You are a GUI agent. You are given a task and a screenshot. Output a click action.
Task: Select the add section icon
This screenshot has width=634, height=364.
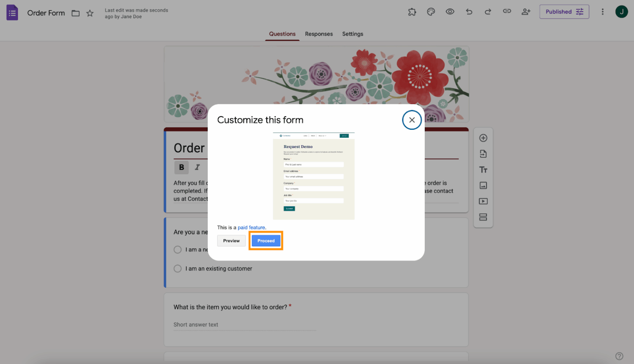pos(483,217)
